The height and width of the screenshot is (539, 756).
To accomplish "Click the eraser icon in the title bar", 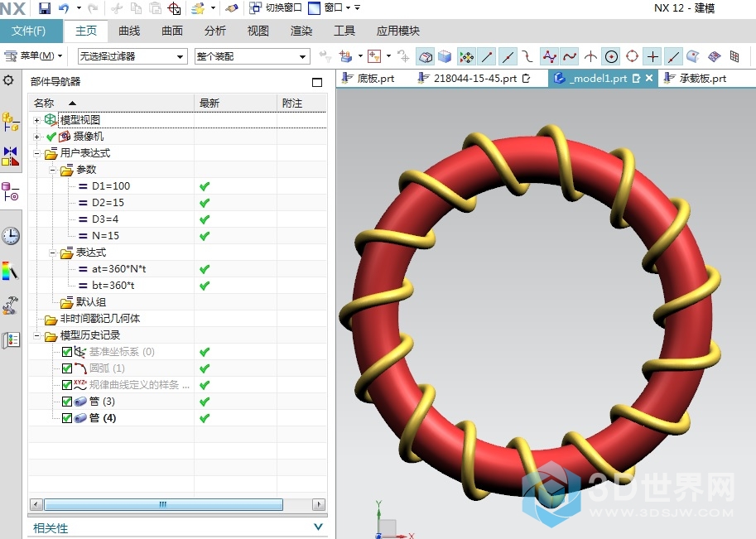I will point(232,7).
